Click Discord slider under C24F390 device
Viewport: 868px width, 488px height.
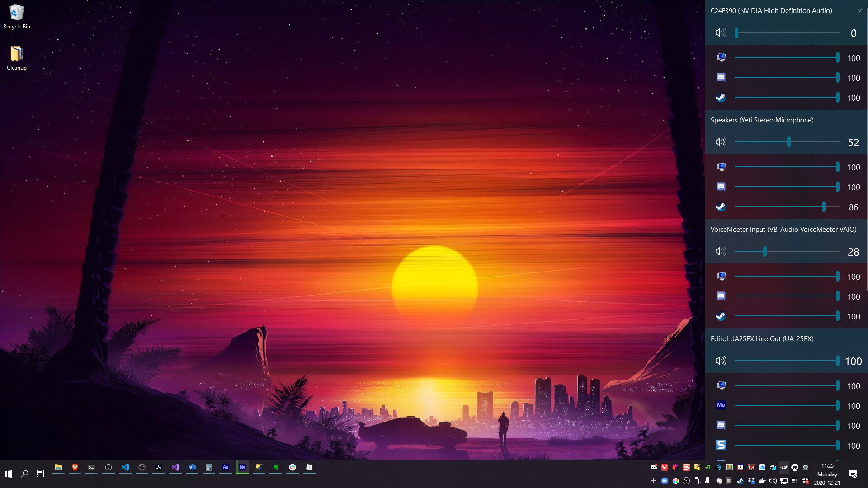coord(787,77)
